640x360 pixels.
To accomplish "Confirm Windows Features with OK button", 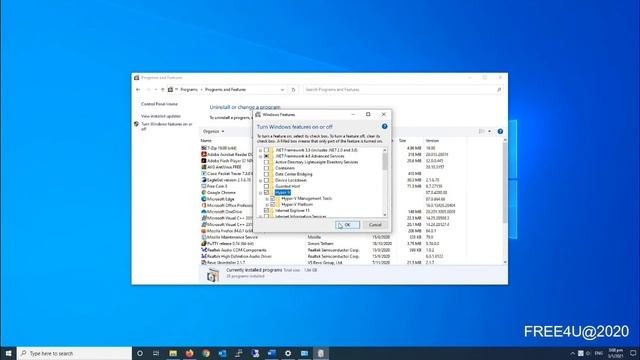I will pyautogui.click(x=347, y=225).
